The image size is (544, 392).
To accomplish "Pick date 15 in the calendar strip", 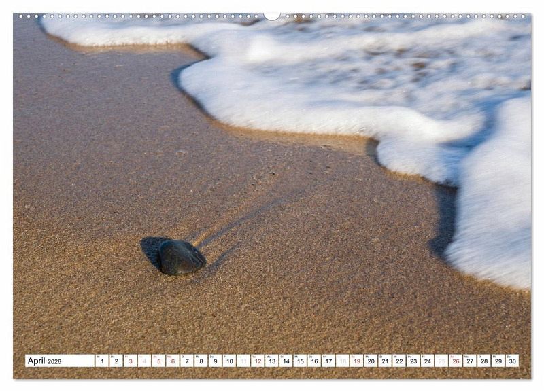I will (x=300, y=361).
